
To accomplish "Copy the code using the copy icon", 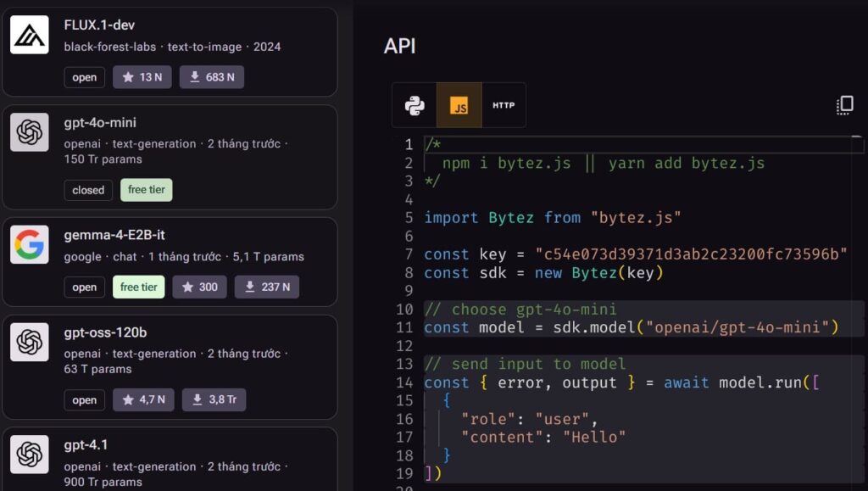I will 844,105.
